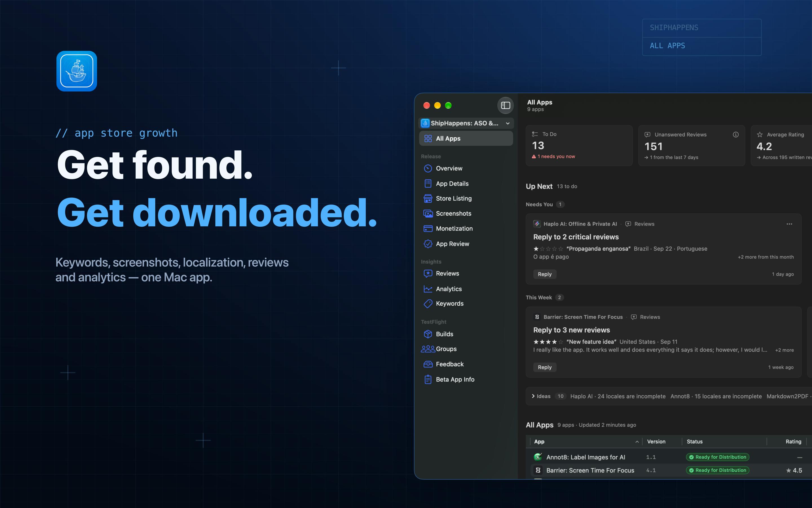Reply to Barrier new reviews
Image resolution: width=812 pixels, height=508 pixels.
[545, 367]
